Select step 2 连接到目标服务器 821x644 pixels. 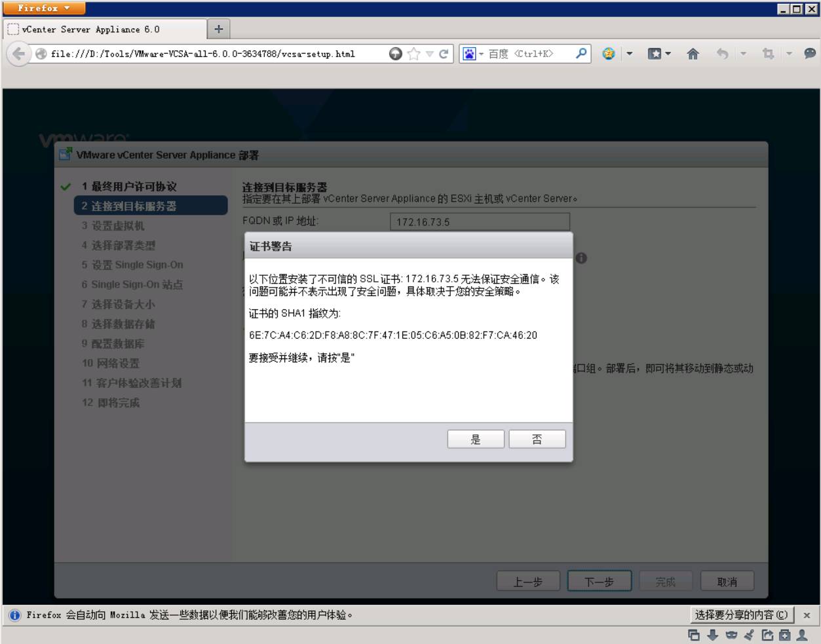point(151,206)
